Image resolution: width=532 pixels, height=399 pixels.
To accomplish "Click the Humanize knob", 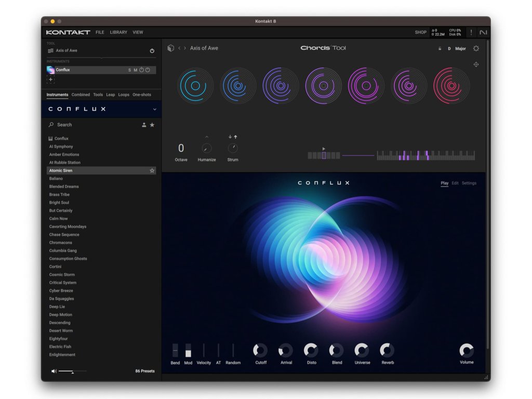I will tap(207, 148).
